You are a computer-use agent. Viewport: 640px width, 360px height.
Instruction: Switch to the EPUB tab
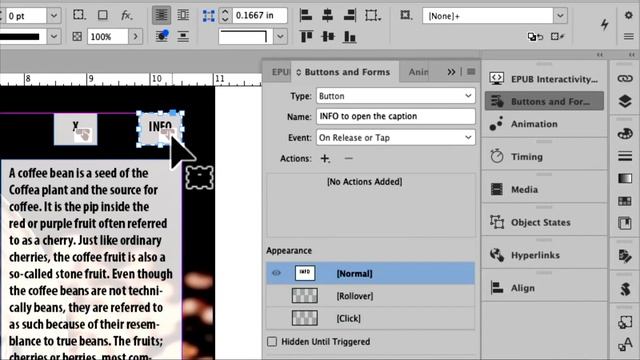[280, 72]
